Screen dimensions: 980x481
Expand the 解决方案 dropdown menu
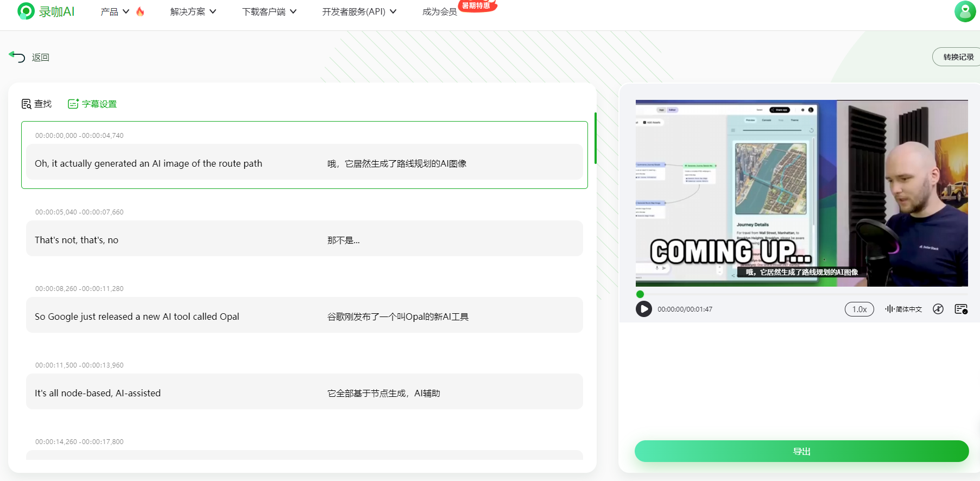tap(193, 11)
